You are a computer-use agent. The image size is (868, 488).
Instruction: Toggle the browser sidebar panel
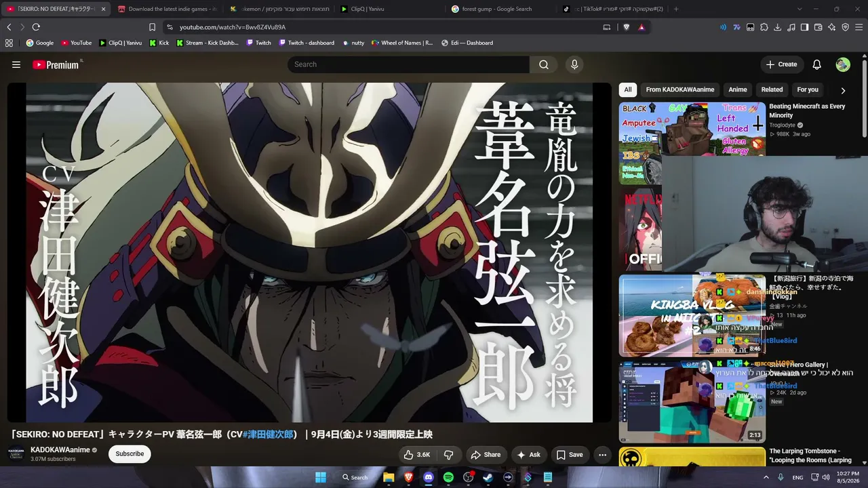coord(804,27)
